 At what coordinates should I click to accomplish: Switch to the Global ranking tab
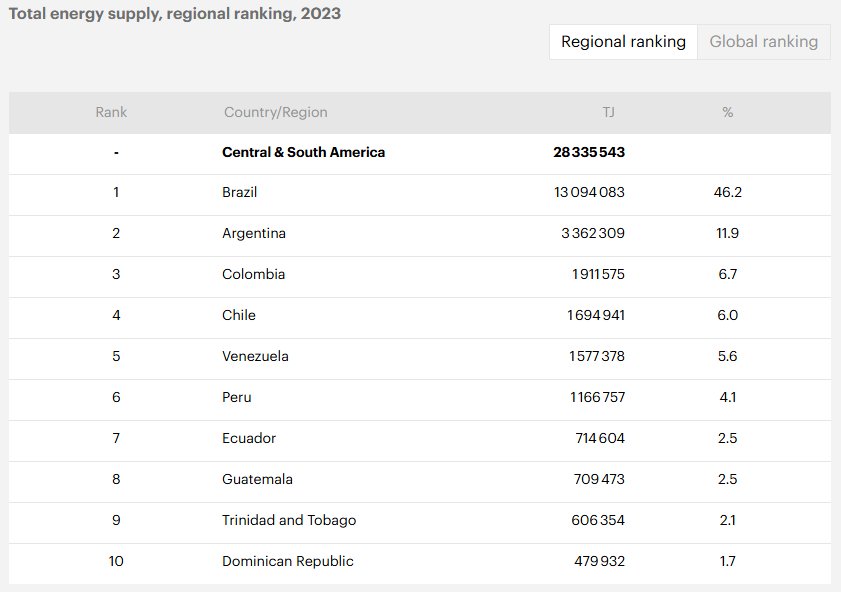(764, 42)
